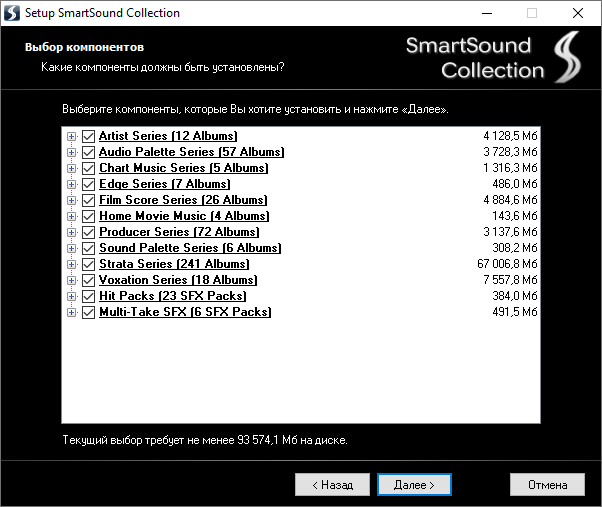Expand the Producer Series node

coord(71,232)
